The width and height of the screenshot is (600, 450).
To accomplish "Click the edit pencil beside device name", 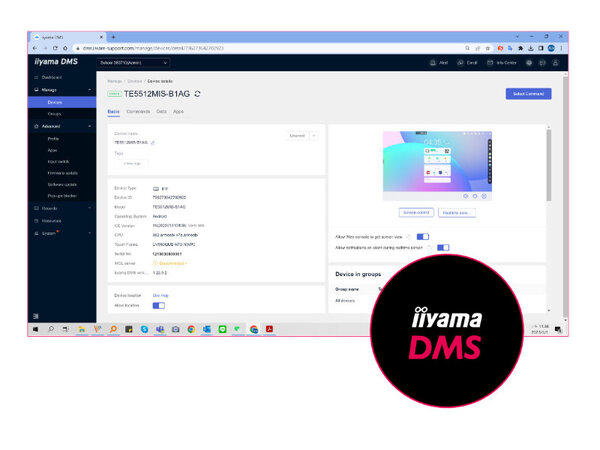I will [153, 143].
